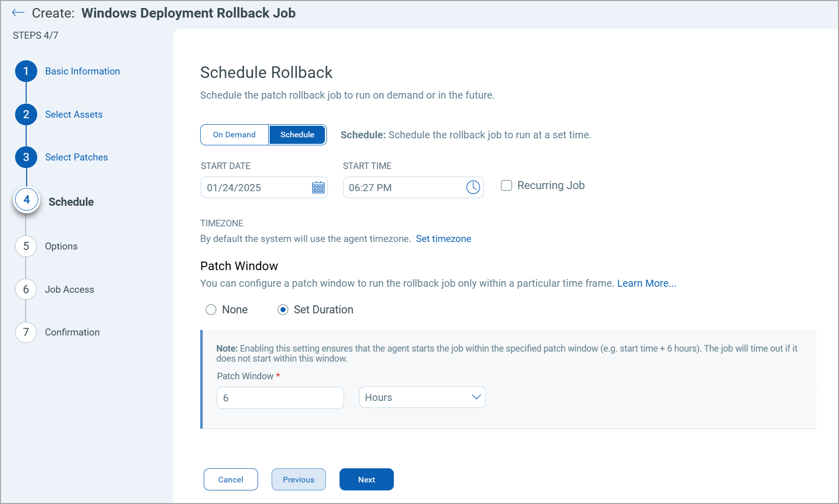839x504 pixels.
Task: Click the back arrow to exit the wizard
Action: (18, 13)
